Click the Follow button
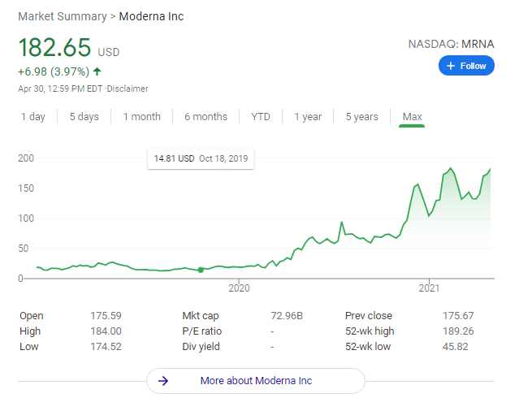 coord(466,66)
